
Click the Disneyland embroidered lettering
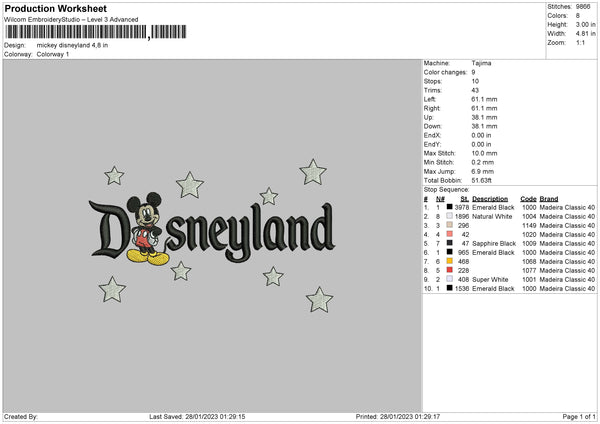coord(212,230)
